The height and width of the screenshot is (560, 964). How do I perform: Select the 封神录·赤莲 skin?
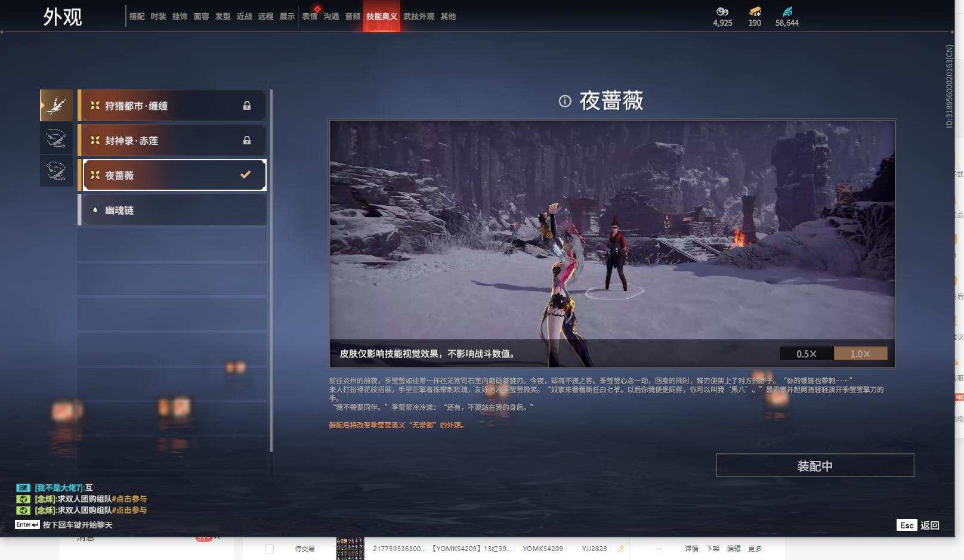pos(172,140)
